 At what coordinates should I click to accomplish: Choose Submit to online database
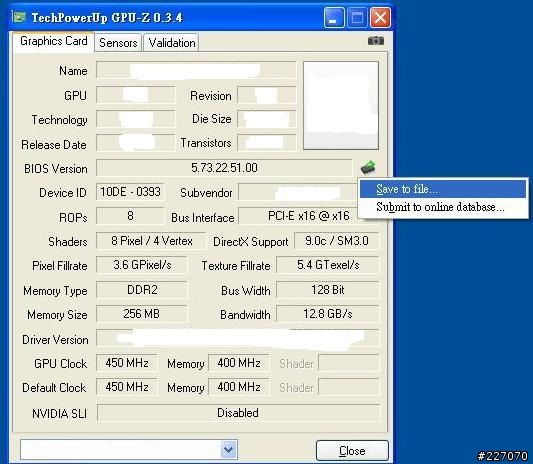[443, 207]
